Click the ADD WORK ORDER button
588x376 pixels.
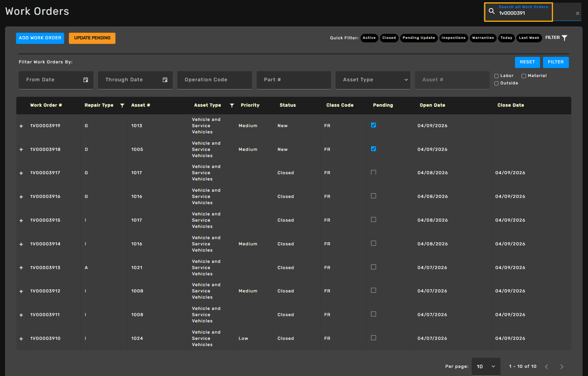(40, 38)
